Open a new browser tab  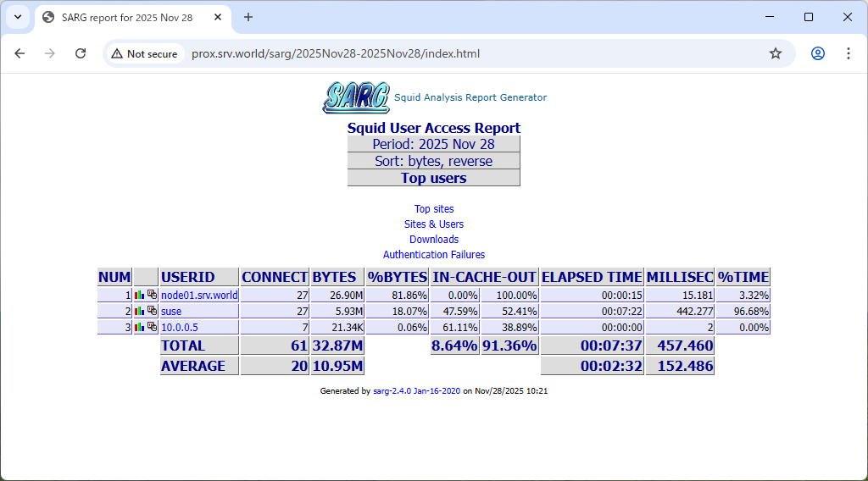(x=248, y=17)
